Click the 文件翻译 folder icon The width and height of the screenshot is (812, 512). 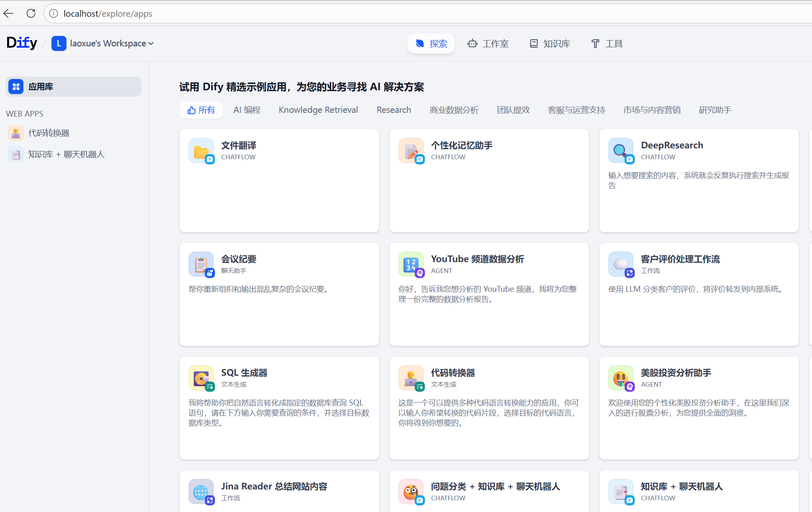tap(201, 151)
